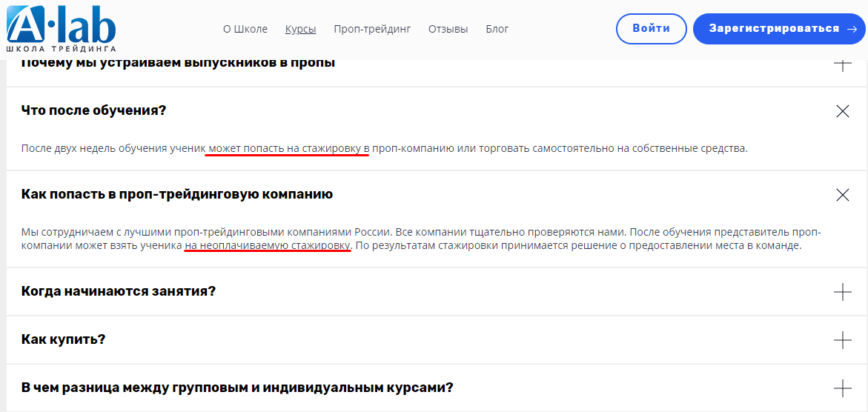This screenshot has height=412, width=868.
Task: Open the 'О Школе' menu item
Action: (x=245, y=30)
